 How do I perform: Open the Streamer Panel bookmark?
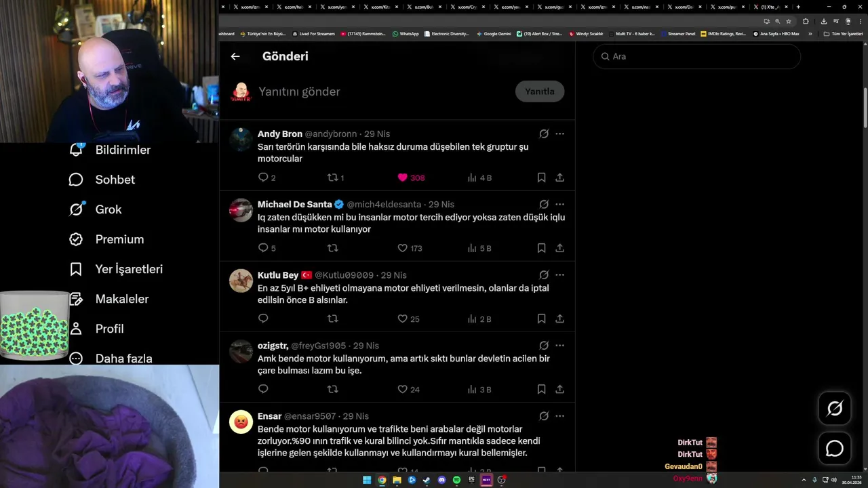pyautogui.click(x=677, y=33)
